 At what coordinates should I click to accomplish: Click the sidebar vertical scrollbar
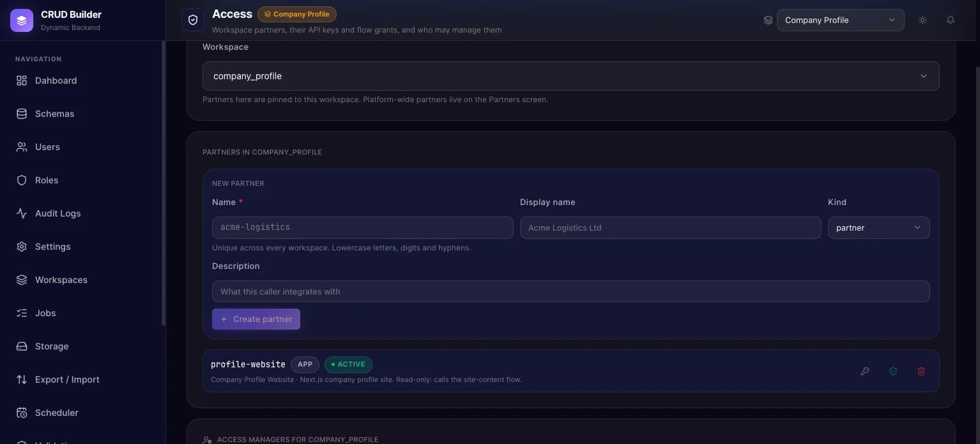tap(164, 184)
